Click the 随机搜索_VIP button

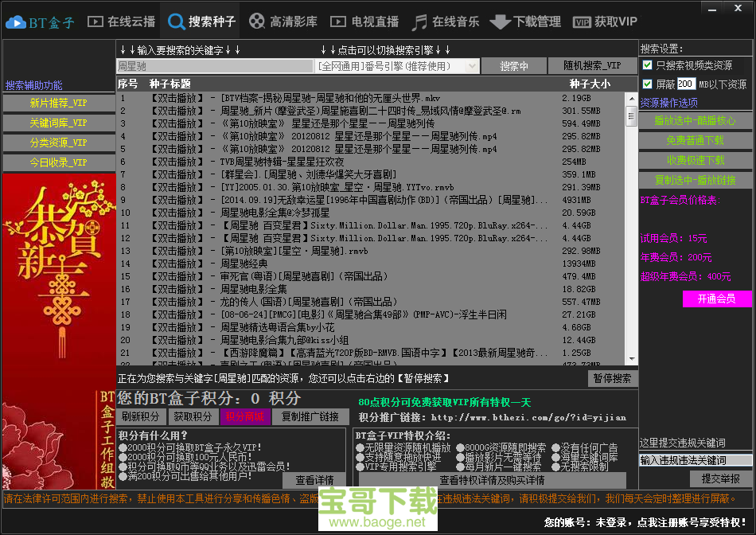(592, 66)
